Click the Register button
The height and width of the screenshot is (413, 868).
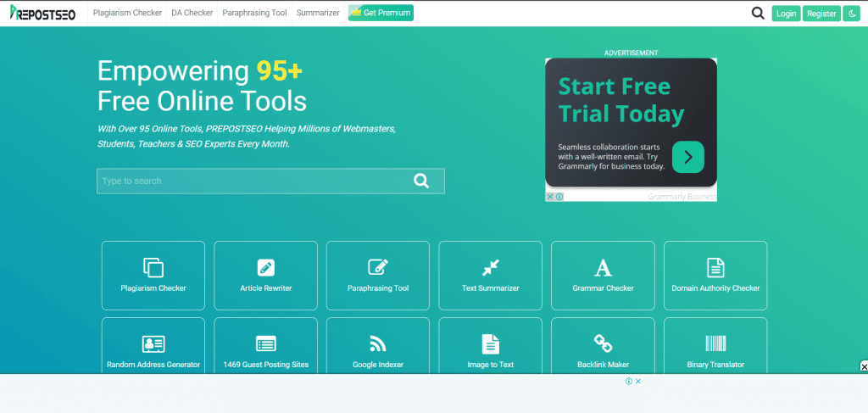821,14
